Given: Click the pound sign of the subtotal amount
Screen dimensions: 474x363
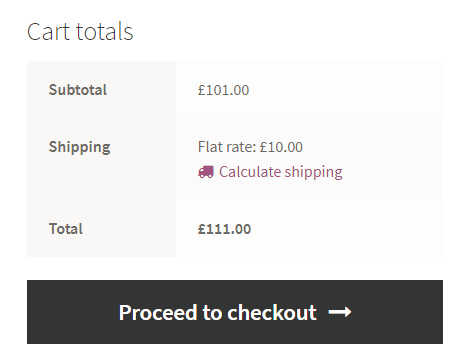Looking at the screenshot, I should tap(201, 90).
